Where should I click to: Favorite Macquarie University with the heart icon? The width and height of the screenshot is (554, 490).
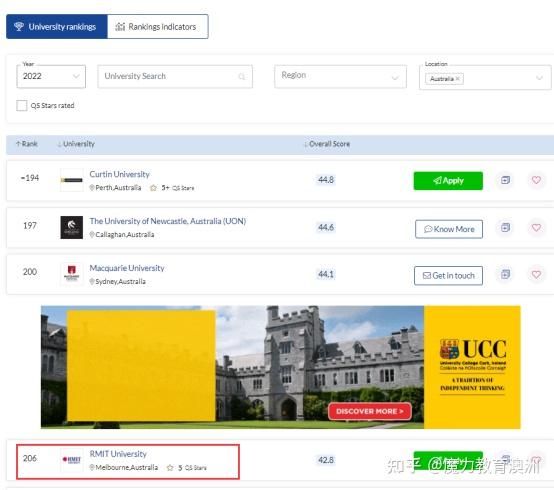(x=536, y=274)
